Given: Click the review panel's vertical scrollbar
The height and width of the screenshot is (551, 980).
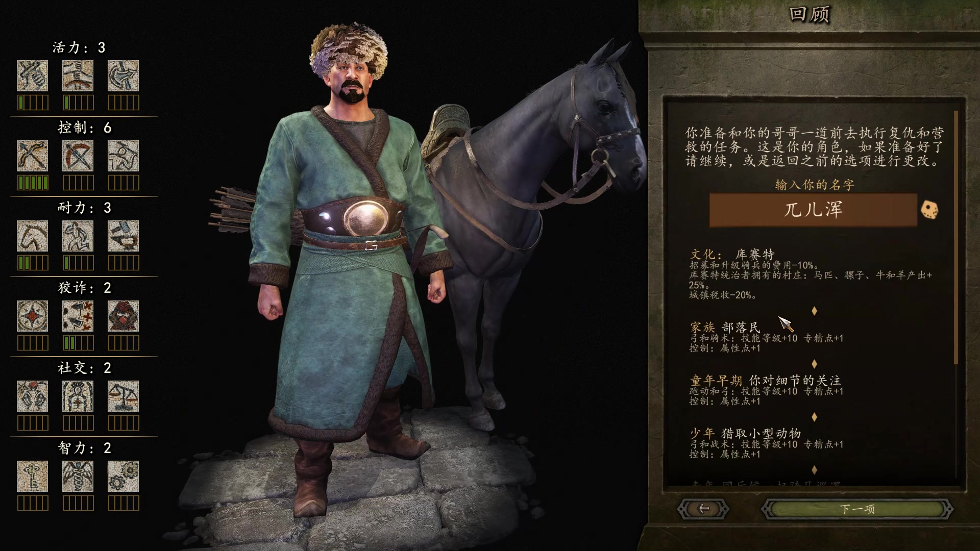Looking at the screenshot, I should point(956,238).
